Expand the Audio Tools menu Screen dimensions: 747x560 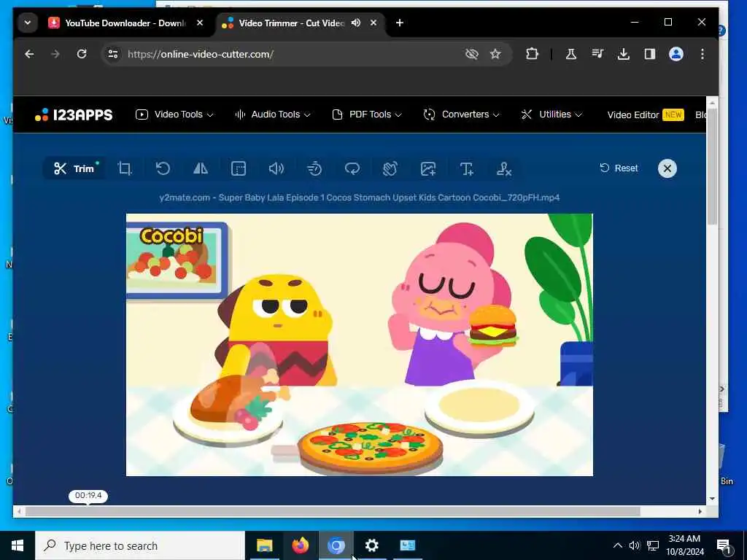coord(273,114)
